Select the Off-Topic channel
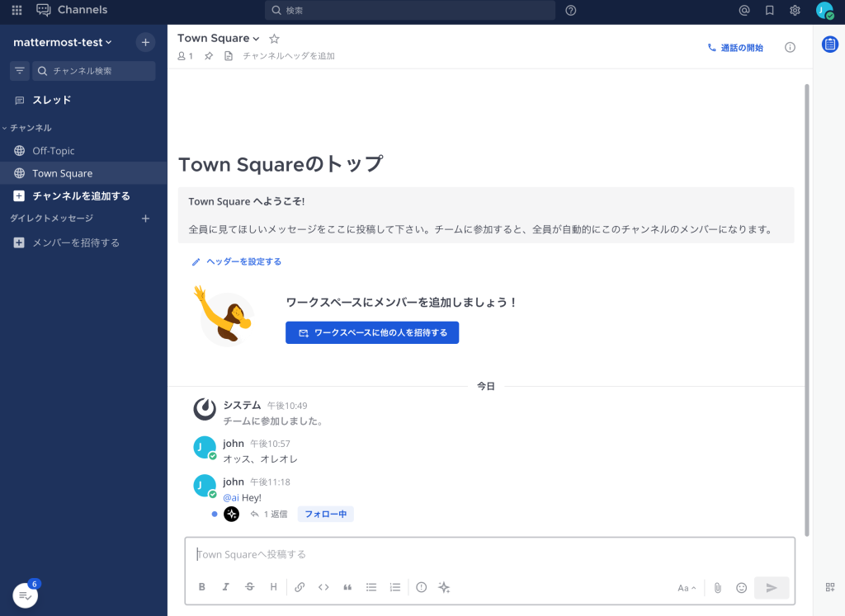This screenshot has height=616, width=845. point(54,151)
